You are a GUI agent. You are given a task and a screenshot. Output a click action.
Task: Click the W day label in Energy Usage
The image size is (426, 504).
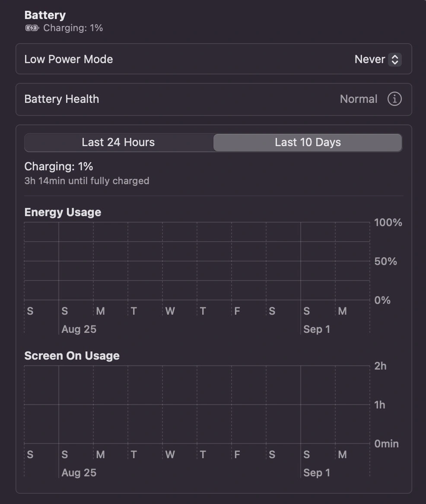170,311
